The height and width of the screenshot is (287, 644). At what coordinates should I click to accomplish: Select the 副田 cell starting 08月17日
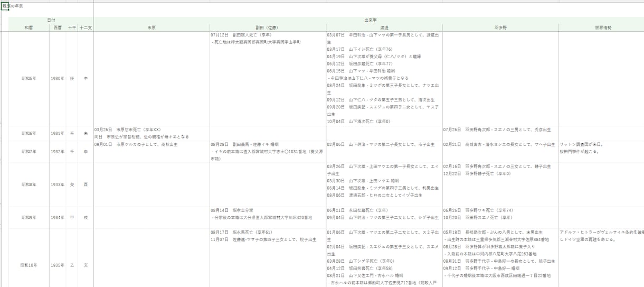coord(268,258)
